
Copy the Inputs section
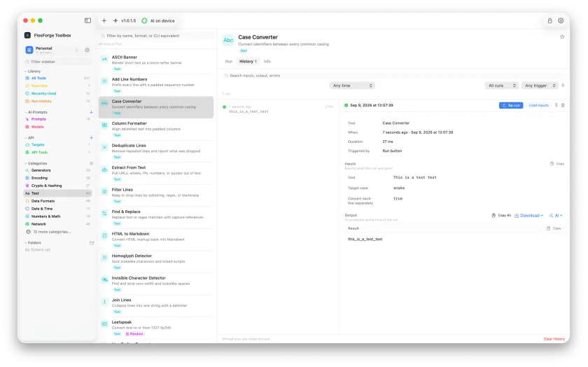[x=557, y=164]
